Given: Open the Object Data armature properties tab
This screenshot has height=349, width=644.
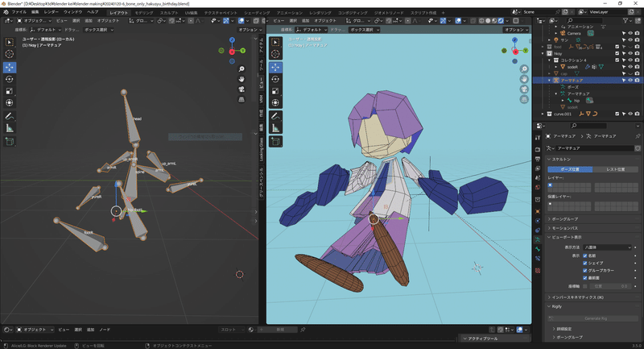Looking at the screenshot, I should tap(538, 239).
